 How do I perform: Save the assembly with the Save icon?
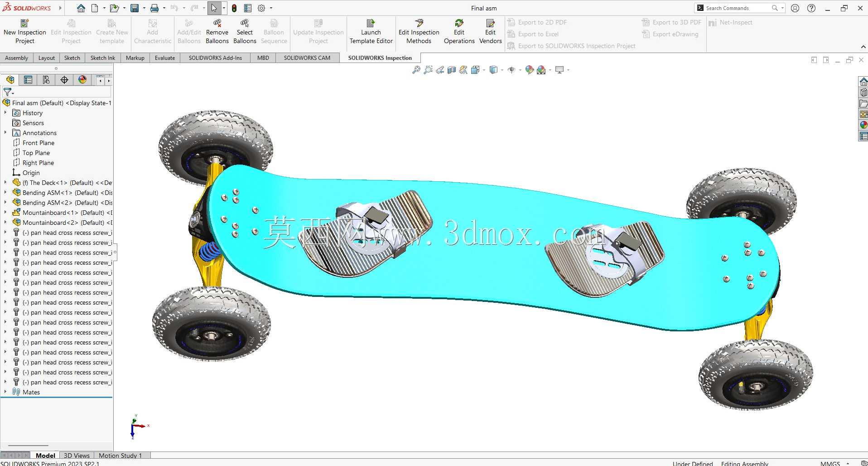(x=135, y=8)
